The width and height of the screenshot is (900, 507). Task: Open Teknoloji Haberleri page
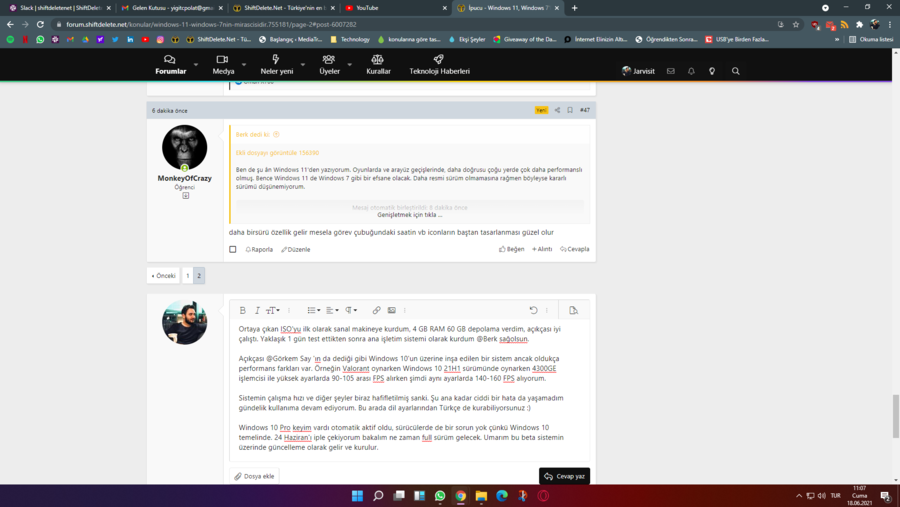tap(439, 65)
